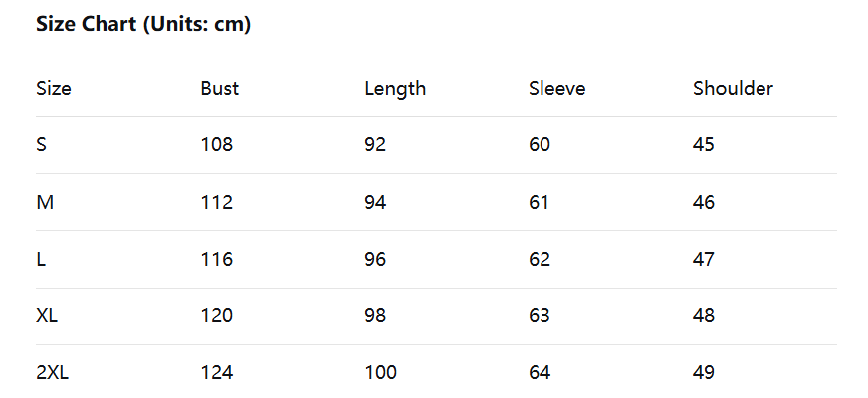Click the Size column header
Screen dimensions: 868x398
54,88
